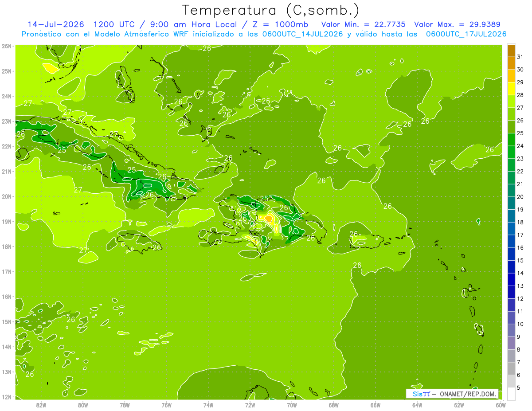Click the "Z = 1000mb" level text
The height and width of the screenshot is (411, 532).
[280, 24]
